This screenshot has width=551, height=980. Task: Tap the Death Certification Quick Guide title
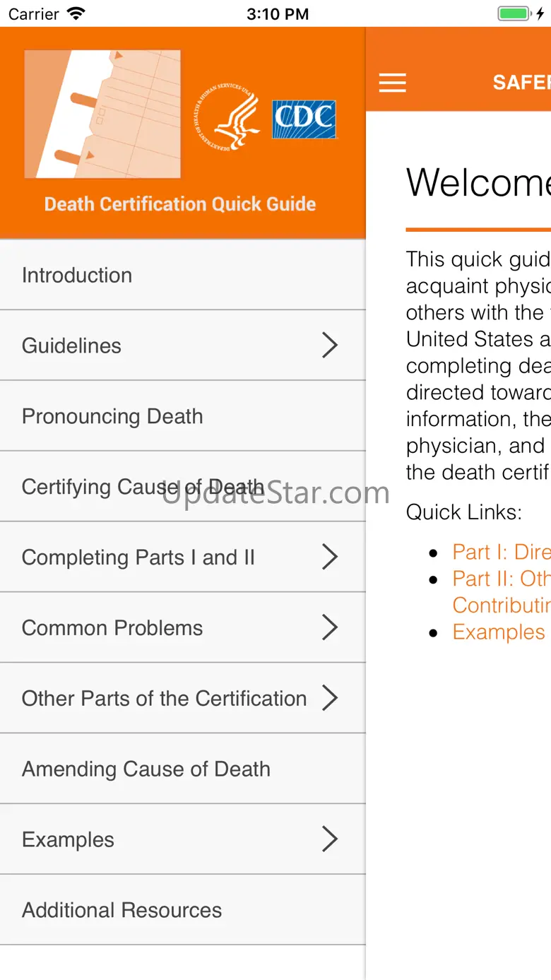[180, 204]
